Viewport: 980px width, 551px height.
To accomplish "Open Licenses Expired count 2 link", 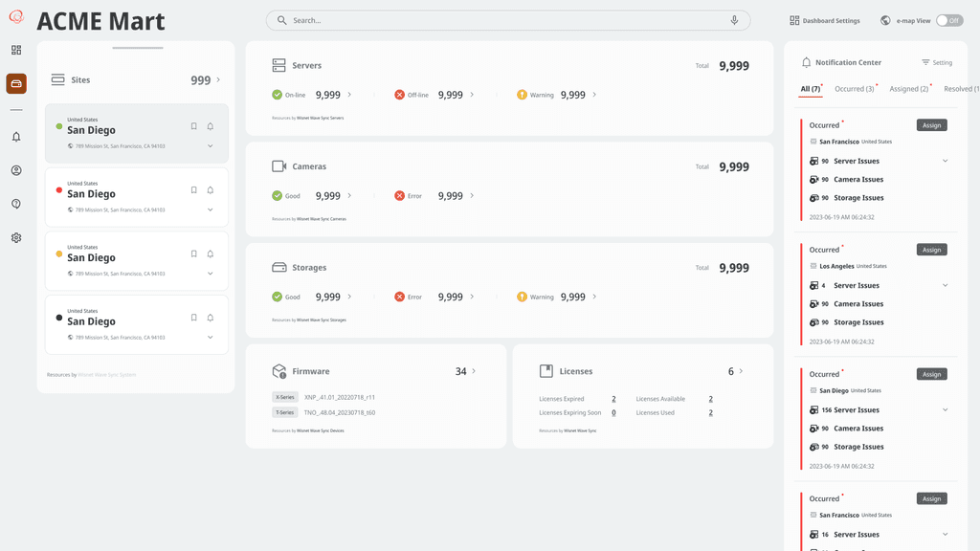I will point(613,399).
